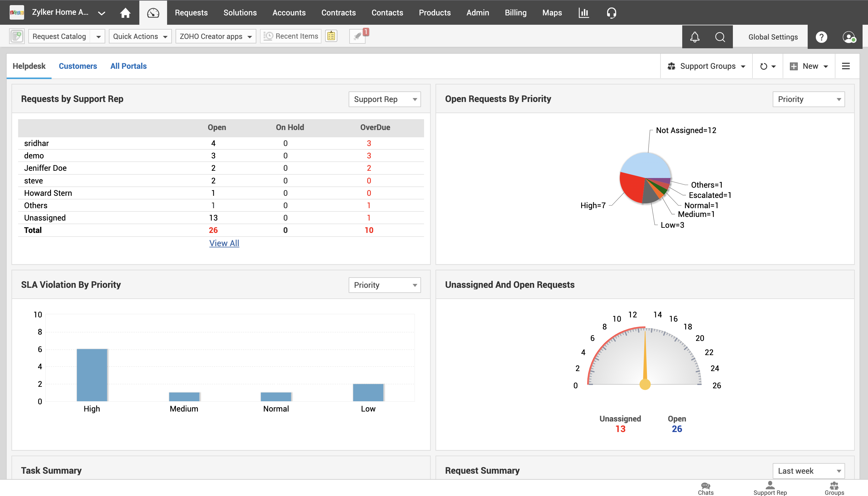Click the notifications bell icon
Screen dimensions: 868x496
(695, 37)
